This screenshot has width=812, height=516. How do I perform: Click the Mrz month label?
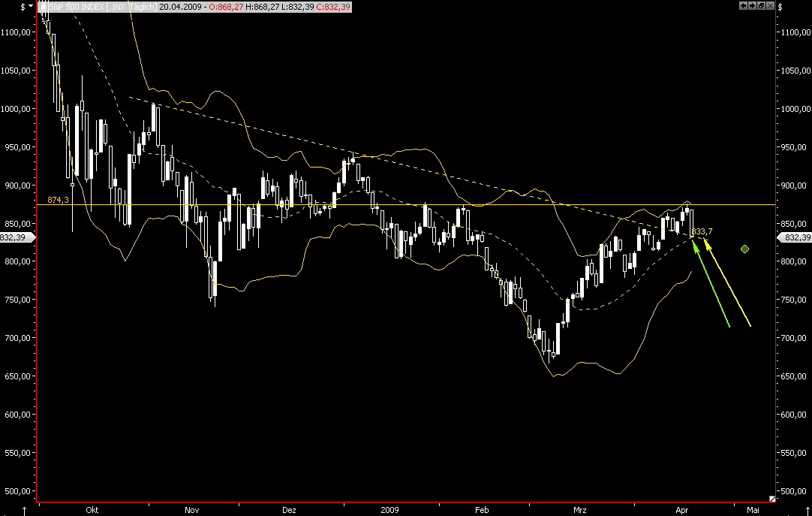click(580, 510)
